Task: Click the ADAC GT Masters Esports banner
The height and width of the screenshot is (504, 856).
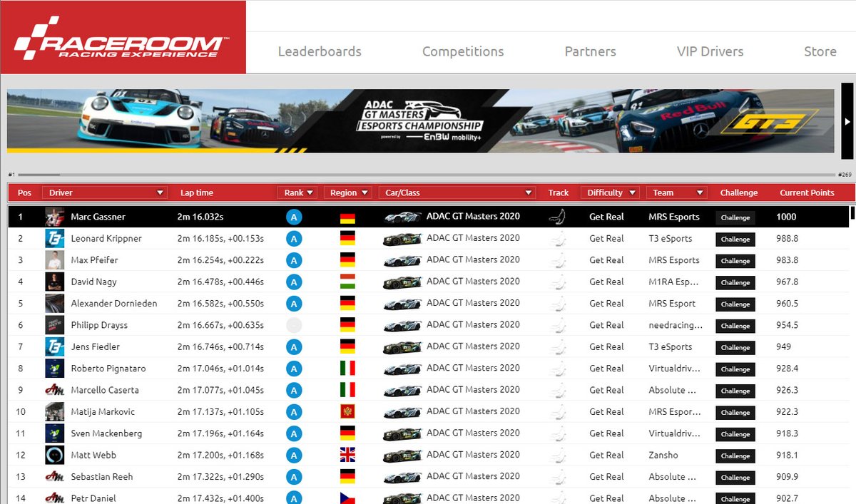Action: click(x=421, y=121)
